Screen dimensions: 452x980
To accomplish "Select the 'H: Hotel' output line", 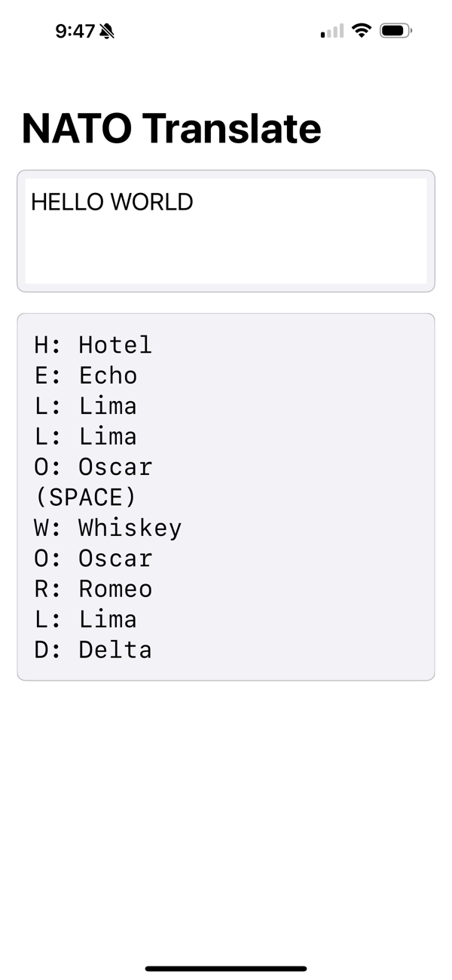I will click(x=92, y=345).
